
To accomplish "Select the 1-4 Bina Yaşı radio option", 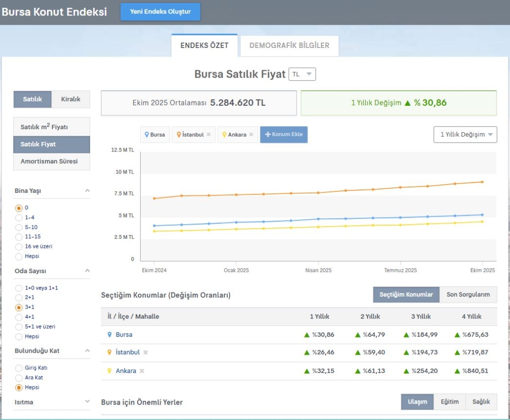I will coord(19,217).
